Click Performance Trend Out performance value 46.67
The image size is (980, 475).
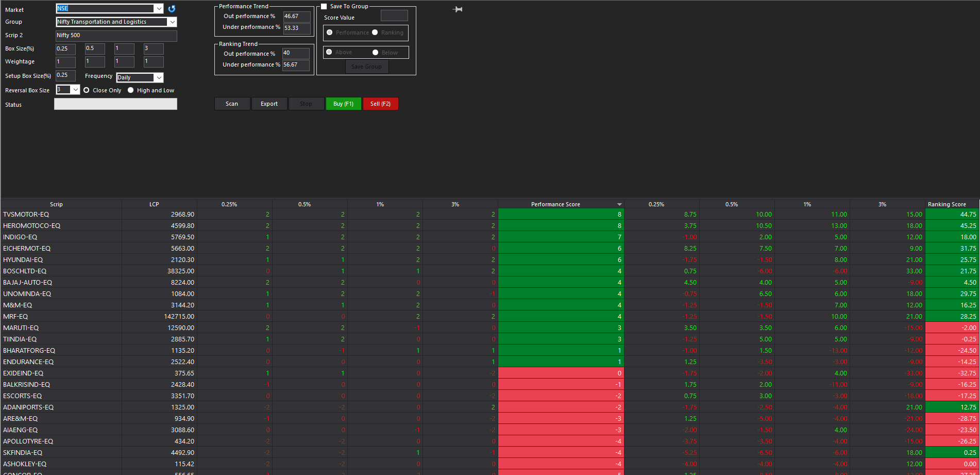pyautogui.click(x=297, y=17)
